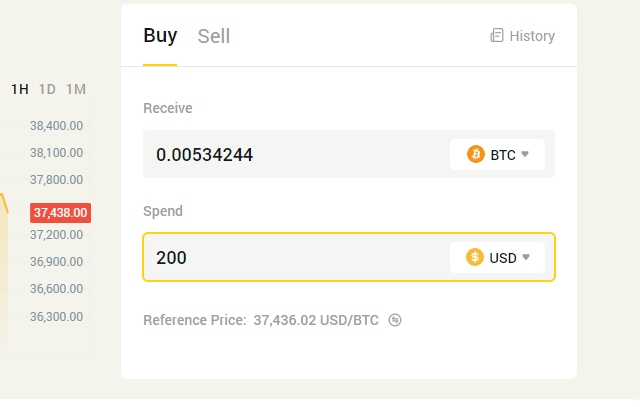Click the red 37,438.00 current price marker
Viewport: 640px width, 407px height.
coord(60,213)
